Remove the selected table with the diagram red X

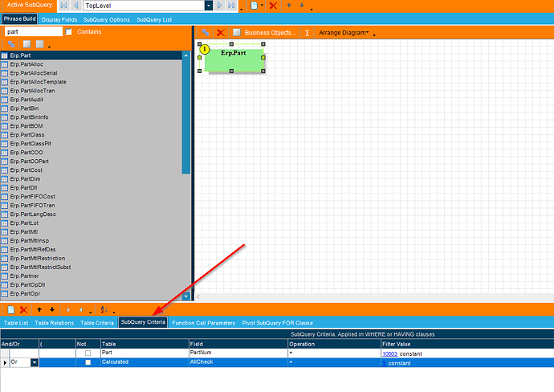click(221, 32)
